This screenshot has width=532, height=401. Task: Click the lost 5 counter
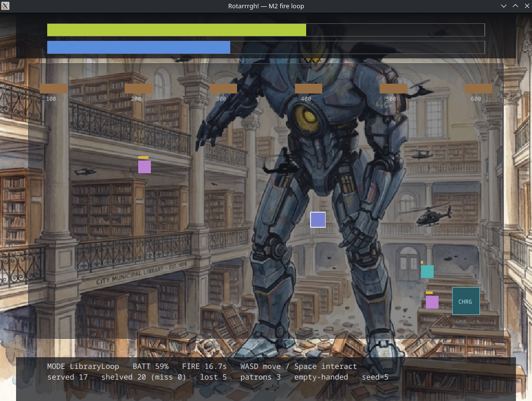213,377
